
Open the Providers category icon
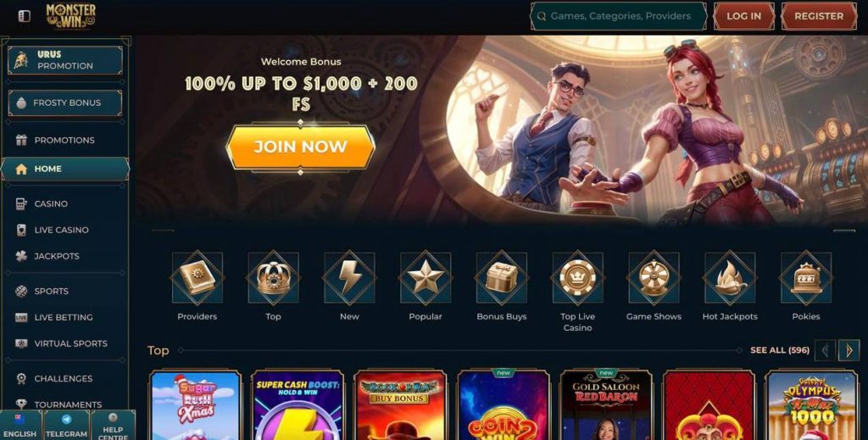[x=197, y=278]
